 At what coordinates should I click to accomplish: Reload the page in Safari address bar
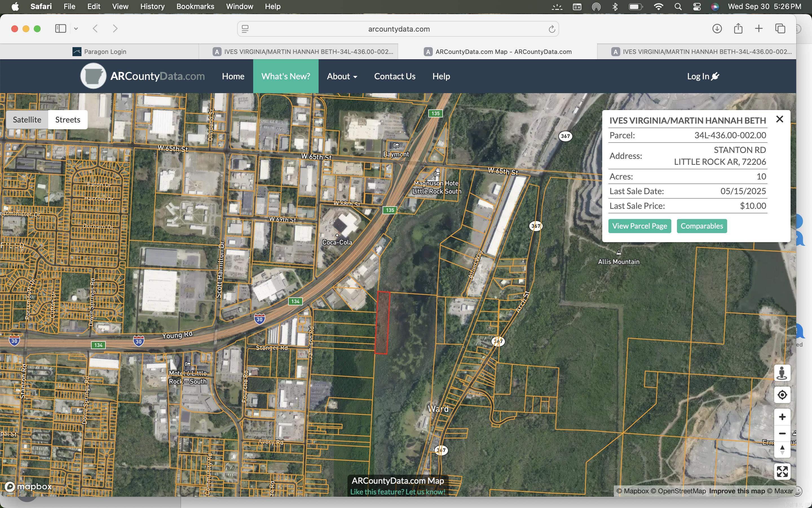[551, 29]
